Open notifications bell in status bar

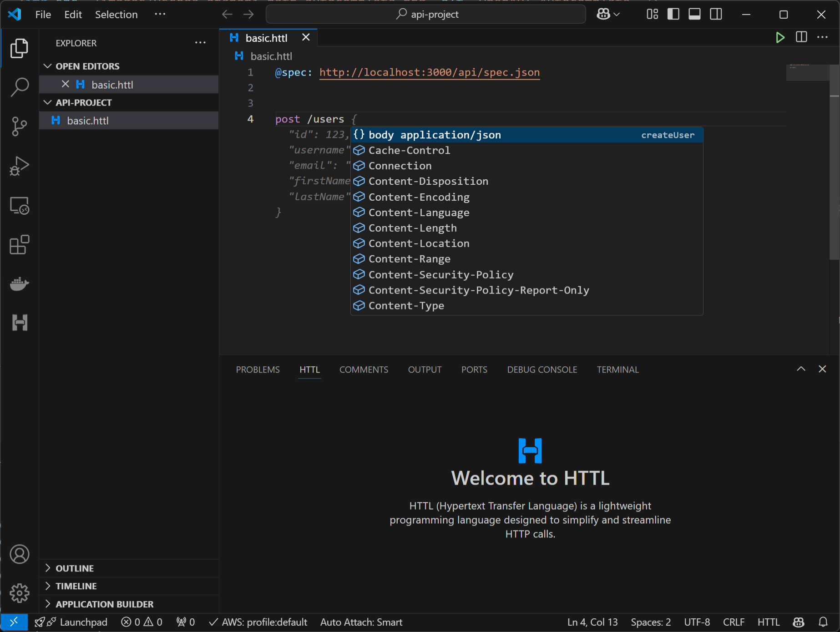coord(823,622)
